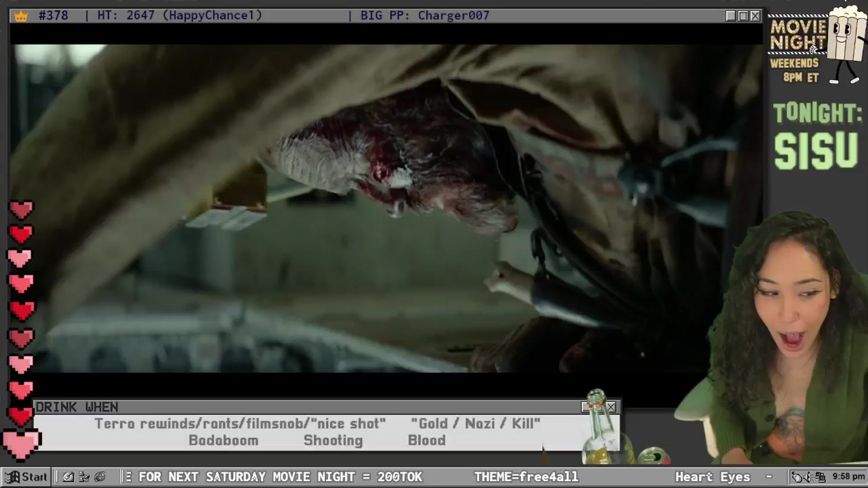Viewport: 868px width, 488px height.
Task: Click the Show Desktop quick launch icon
Action: point(68,477)
